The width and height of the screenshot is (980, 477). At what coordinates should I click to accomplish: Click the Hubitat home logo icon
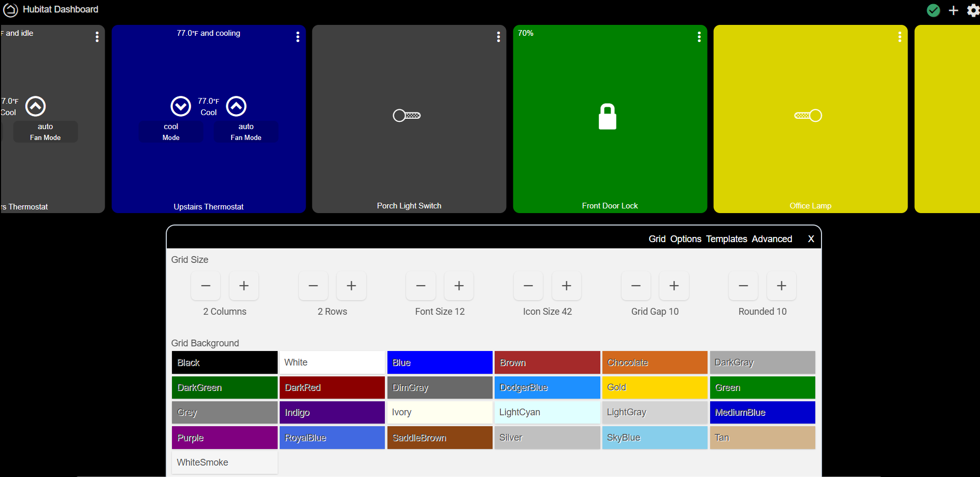10,10
